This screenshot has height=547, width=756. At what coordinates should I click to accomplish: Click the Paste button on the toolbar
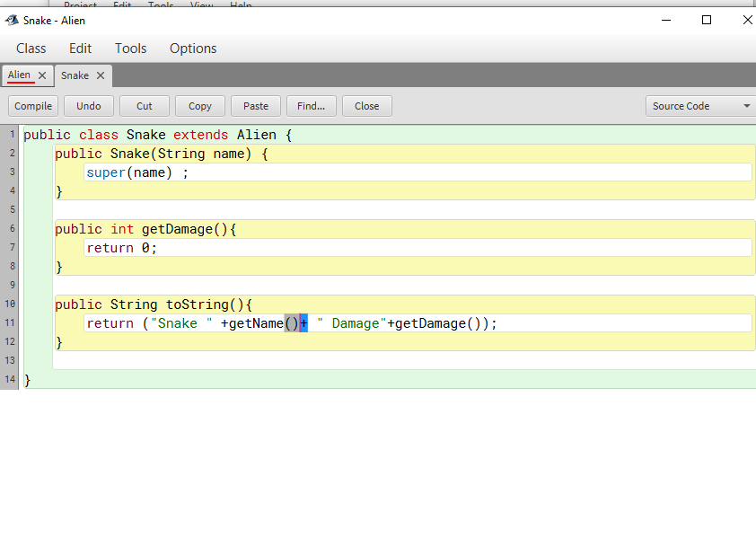point(255,105)
